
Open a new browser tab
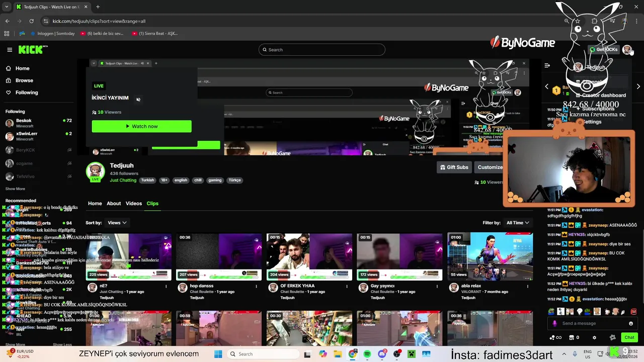pyautogui.click(x=98, y=7)
